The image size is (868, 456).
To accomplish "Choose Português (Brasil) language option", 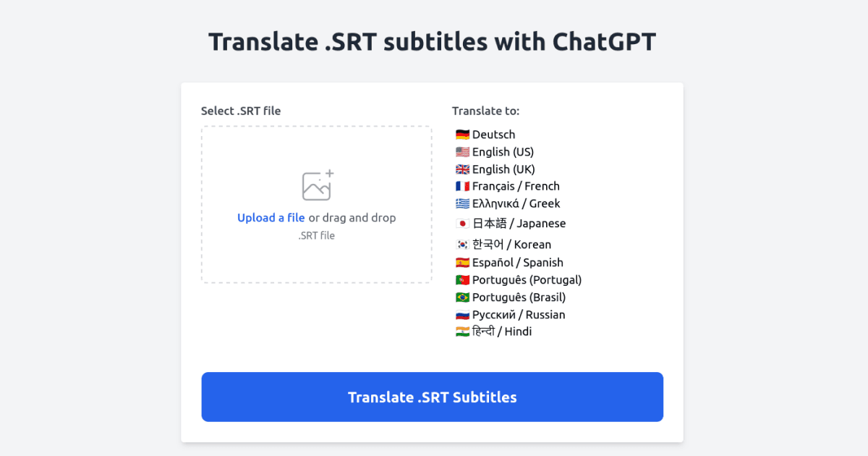I will pyautogui.click(x=511, y=297).
